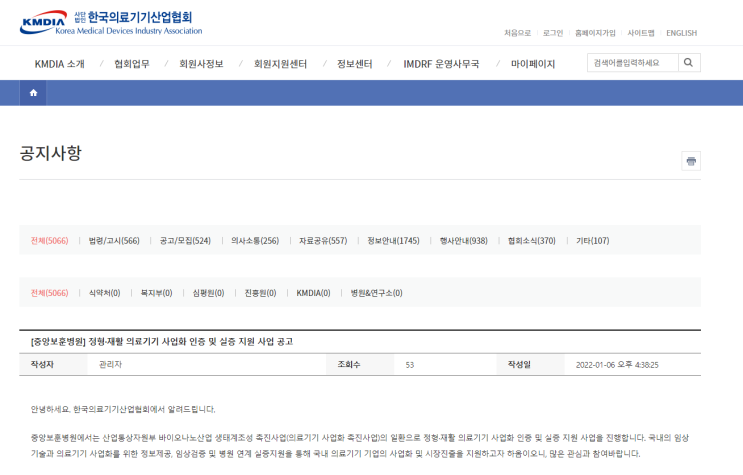Select 전체(5066) in organization filter row
This screenshot has width=743, height=475.
(x=49, y=293)
